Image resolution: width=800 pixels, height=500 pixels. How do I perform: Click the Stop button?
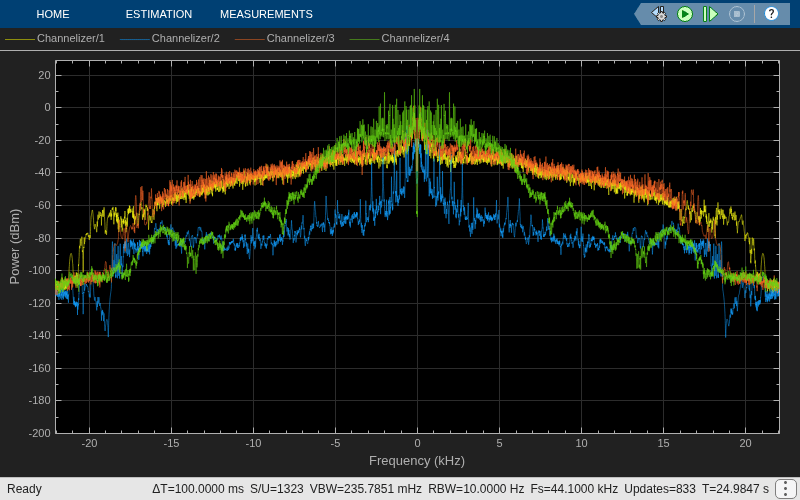tap(736, 14)
